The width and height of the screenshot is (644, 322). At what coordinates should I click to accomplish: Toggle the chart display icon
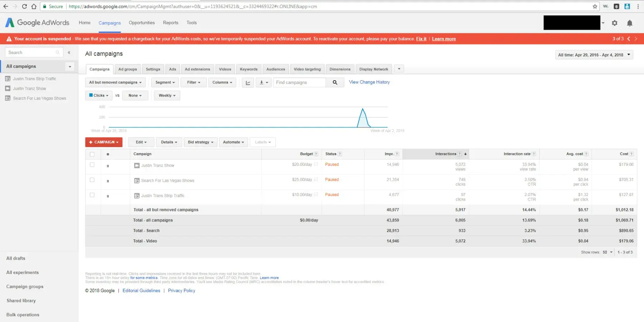[248, 83]
